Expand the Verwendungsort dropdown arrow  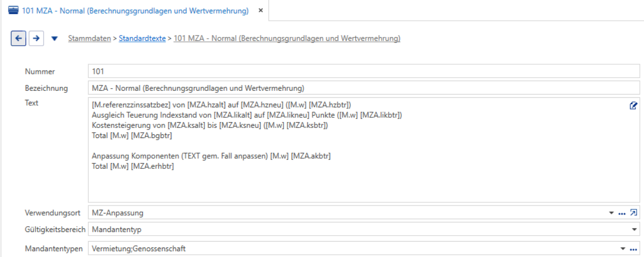pos(611,213)
